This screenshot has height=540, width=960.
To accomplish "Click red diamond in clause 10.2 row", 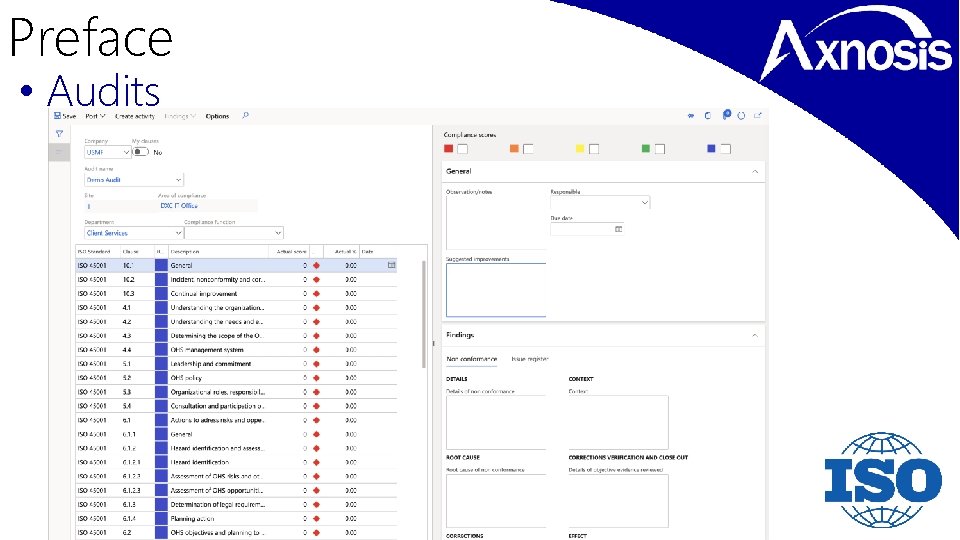I will [x=317, y=280].
